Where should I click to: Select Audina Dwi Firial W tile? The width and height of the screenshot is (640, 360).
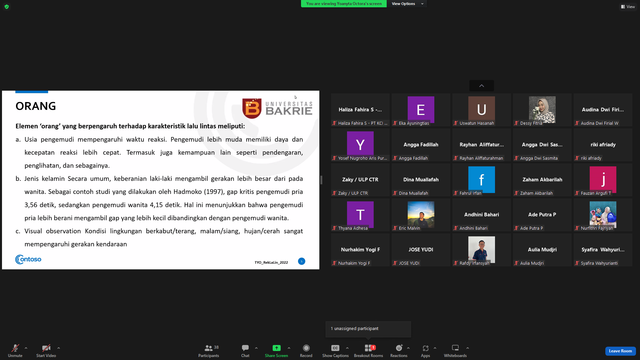pyautogui.click(x=602, y=110)
